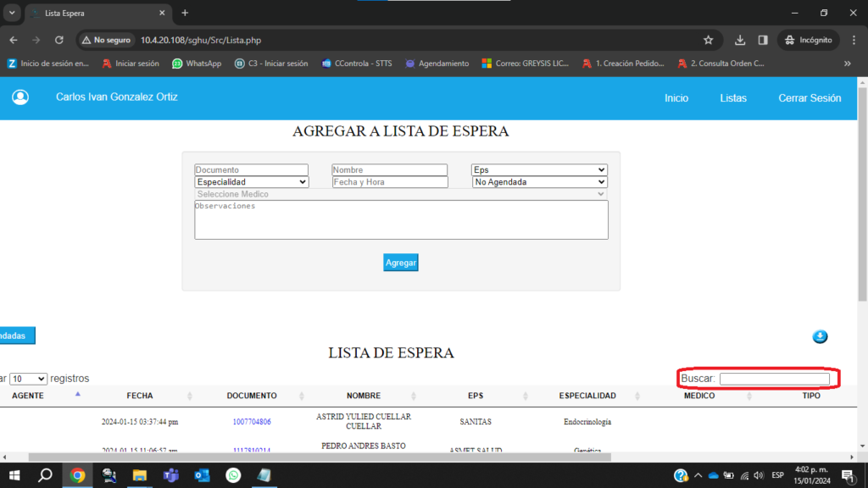Open document link 1007704806
Image resolution: width=868 pixels, height=488 pixels.
252,421
